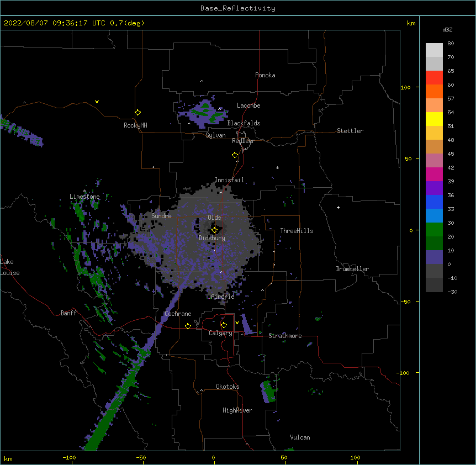Click the Lake Louise label

(x=10, y=267)
